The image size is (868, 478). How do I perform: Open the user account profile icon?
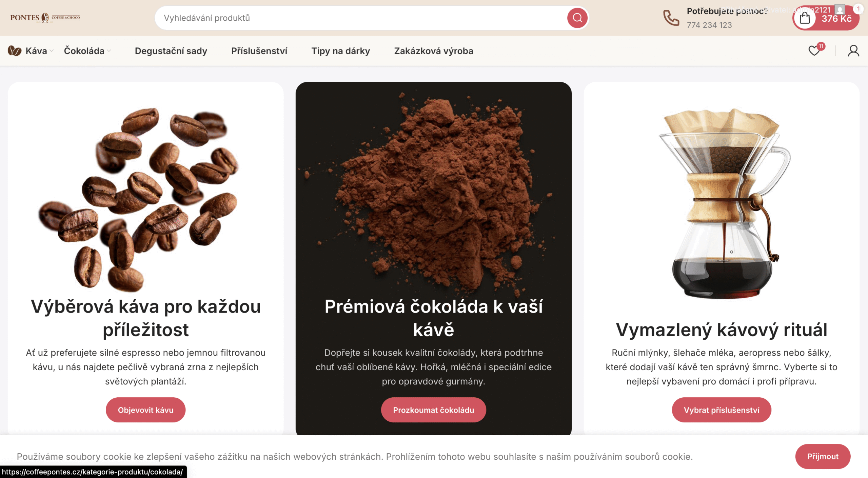[853, 51]
